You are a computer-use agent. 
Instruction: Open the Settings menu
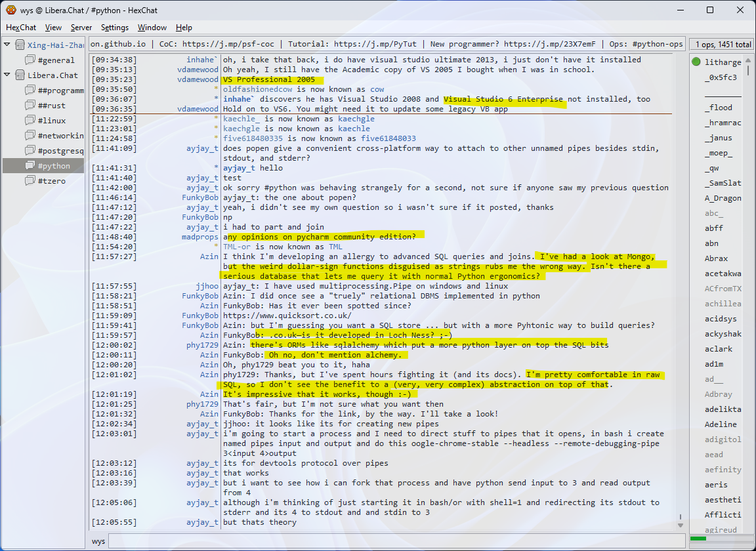(x=115, y=28)
